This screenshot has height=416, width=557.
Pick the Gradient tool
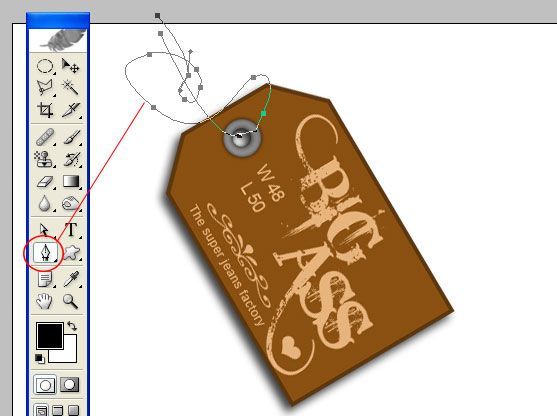71,181
